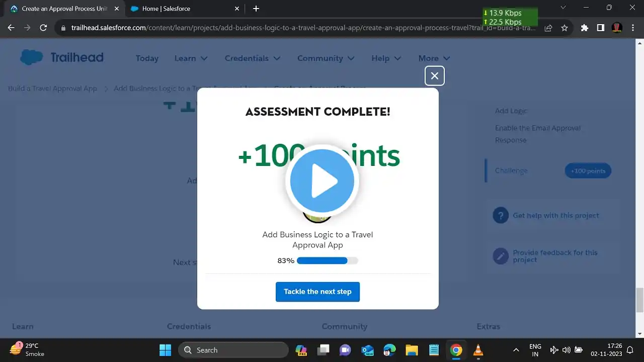Open Provide feedback for this project link
The height and width of the screenshot is (362, 644).
click(x=555, y=256)
